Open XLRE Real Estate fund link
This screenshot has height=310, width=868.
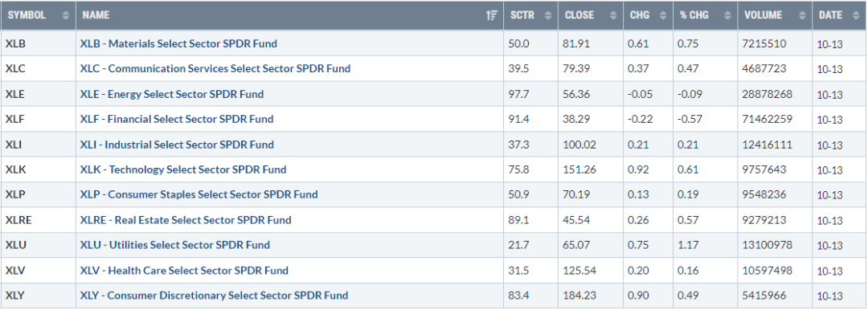click(x=186, y=220)
